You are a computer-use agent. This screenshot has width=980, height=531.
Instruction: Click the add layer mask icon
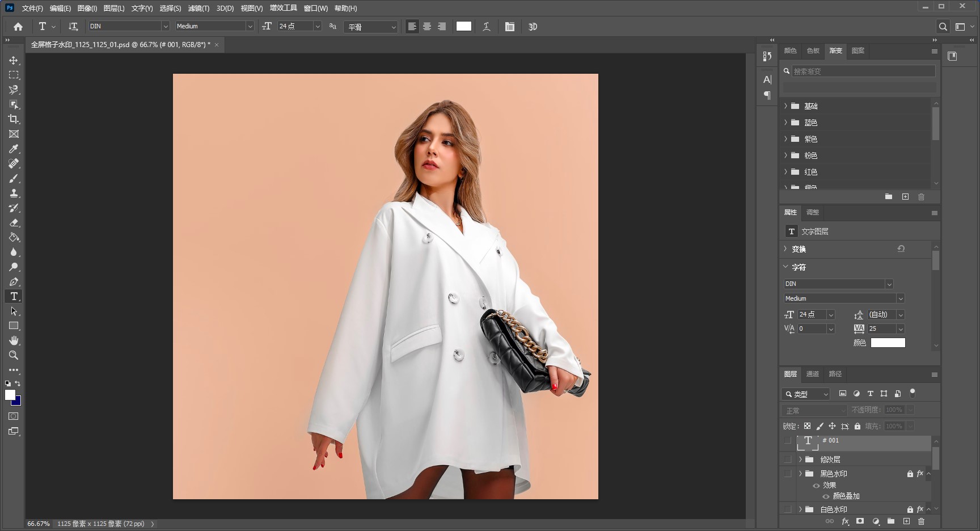860,521
